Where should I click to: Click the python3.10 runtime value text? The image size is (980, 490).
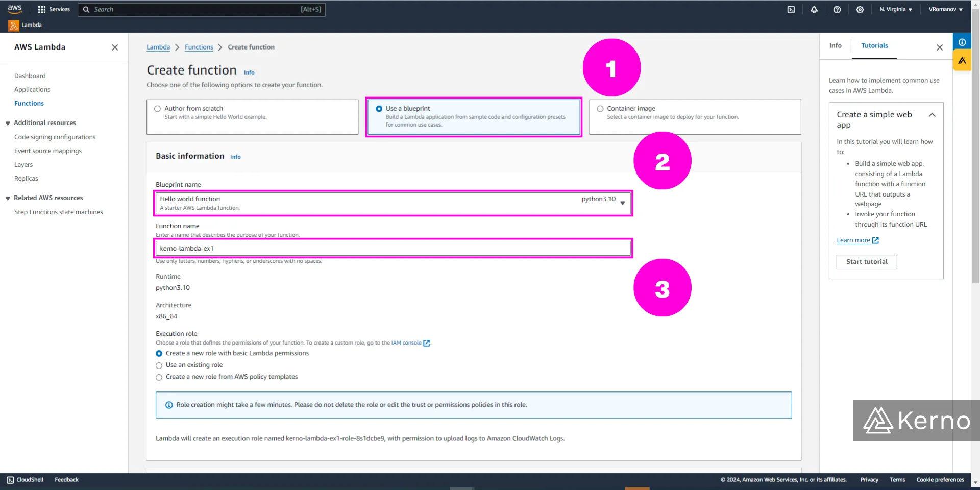[173, 288]
